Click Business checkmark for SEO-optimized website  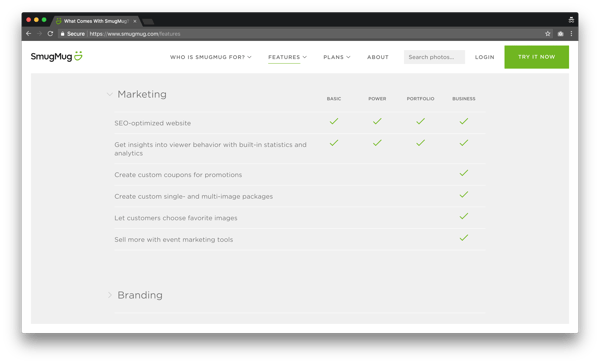tap(464, 121)
